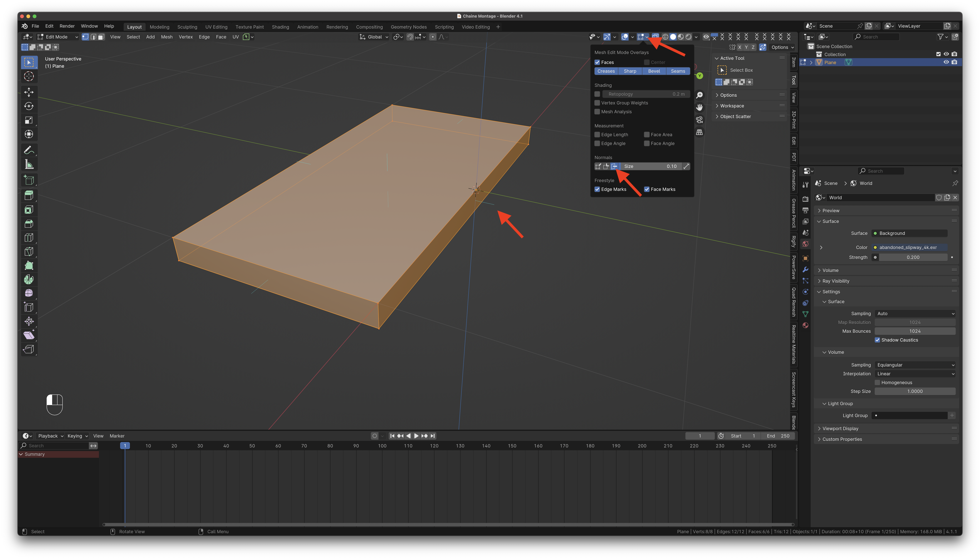980x559 pixels.
Task: Activate the Inset Faces tool
Action: pos(29,210)
